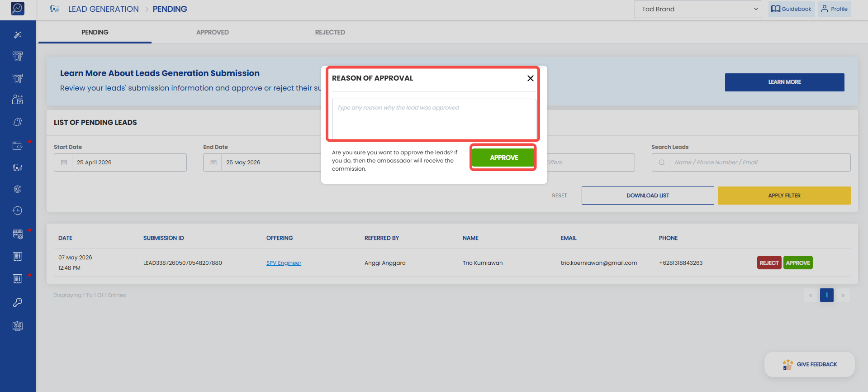Click the Learn More button

784,82
